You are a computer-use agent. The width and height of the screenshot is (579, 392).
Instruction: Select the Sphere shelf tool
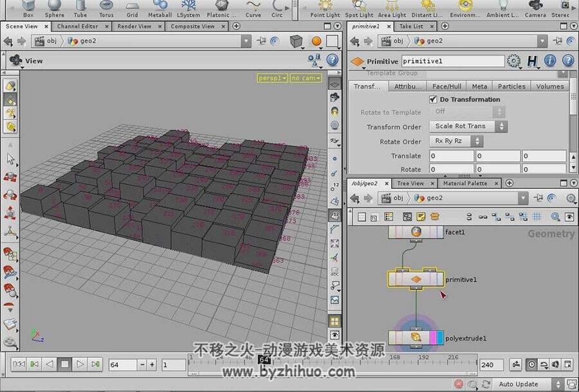(54, 9)
